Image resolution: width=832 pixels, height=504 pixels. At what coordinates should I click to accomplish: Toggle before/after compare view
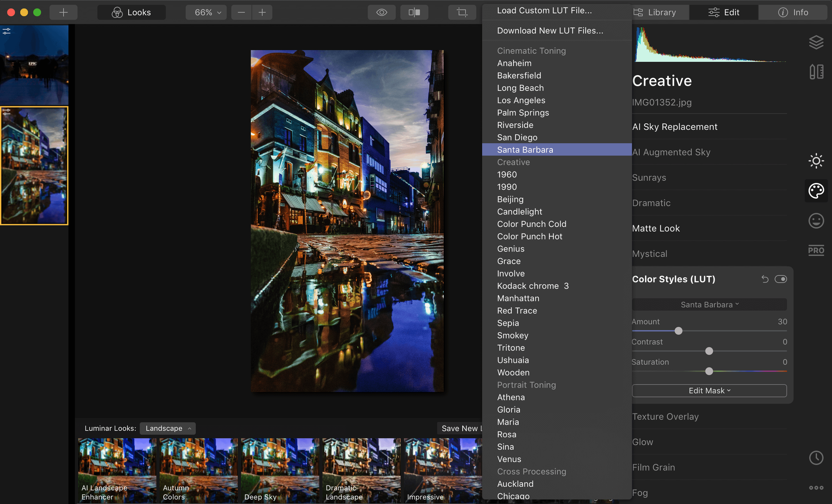click(414, 13)
